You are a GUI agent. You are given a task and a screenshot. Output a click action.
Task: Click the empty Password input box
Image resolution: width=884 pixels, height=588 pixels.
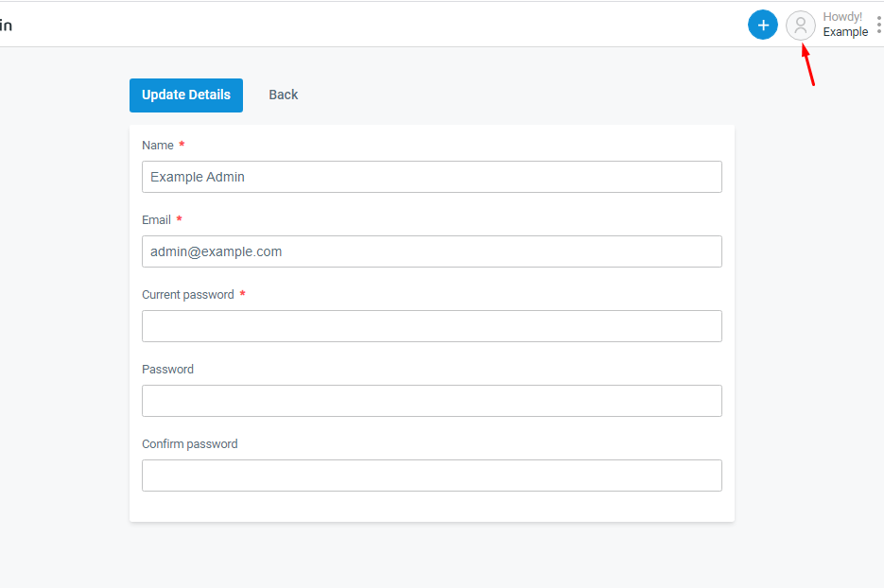(431, 401)
